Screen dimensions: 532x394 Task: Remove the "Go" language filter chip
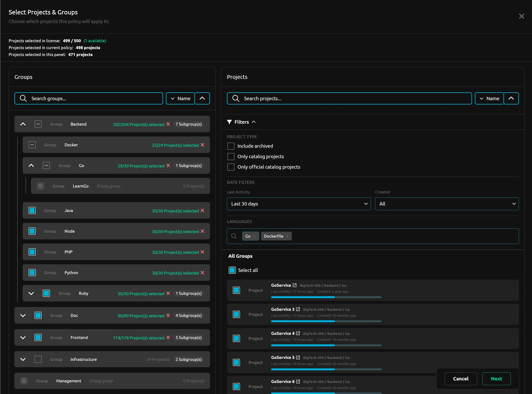tap(254, 236)
